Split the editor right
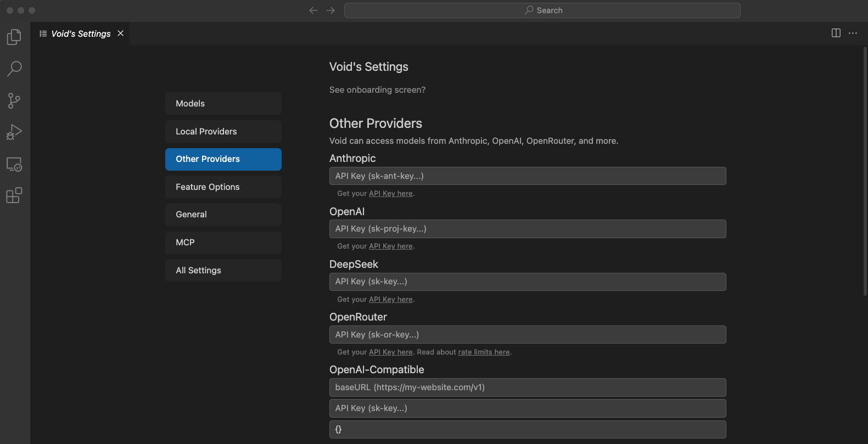The width and height of the screenshot is (868, 444). (836, 33)
